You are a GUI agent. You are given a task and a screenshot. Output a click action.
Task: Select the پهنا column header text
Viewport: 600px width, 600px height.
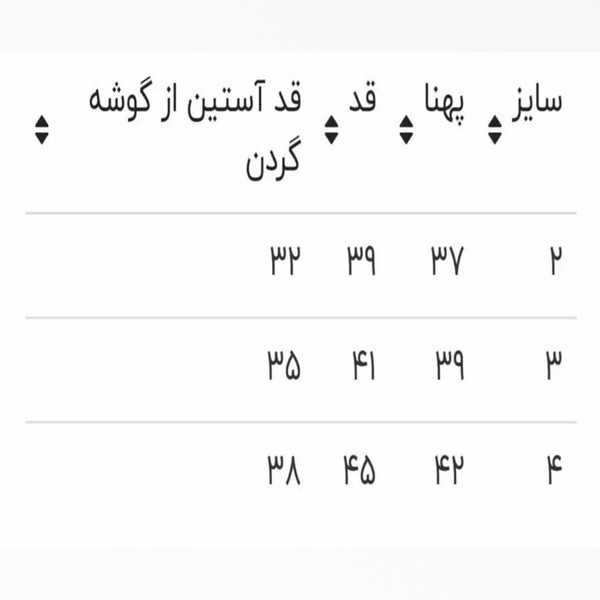[444, 101]
